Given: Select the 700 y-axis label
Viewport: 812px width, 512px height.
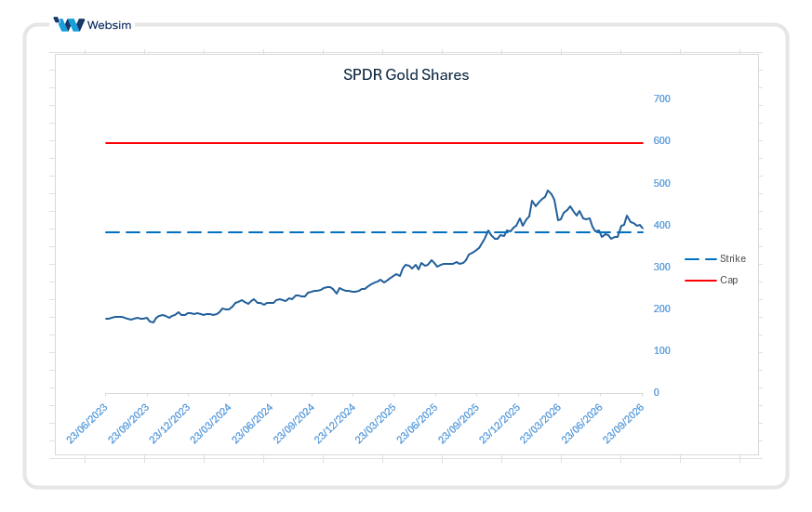Looking at the screenshot, I should pos(662,98).
